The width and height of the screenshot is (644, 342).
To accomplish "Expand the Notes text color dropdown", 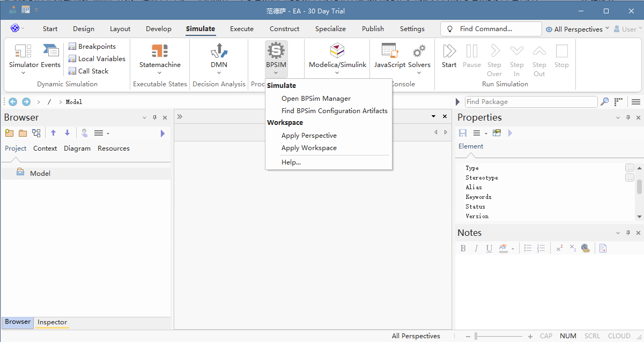I will click(x=513, y=249).
